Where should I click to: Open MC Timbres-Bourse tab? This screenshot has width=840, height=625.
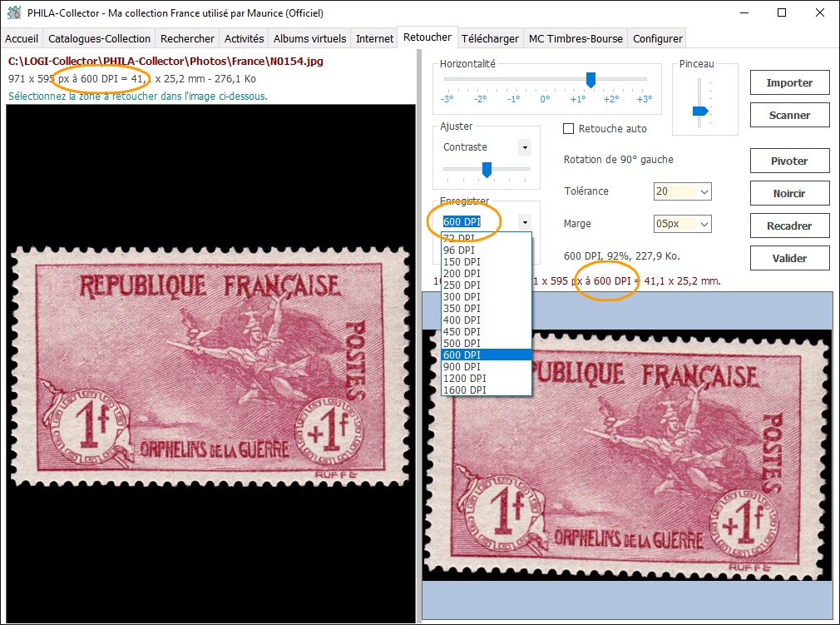[x=576, y=38]
